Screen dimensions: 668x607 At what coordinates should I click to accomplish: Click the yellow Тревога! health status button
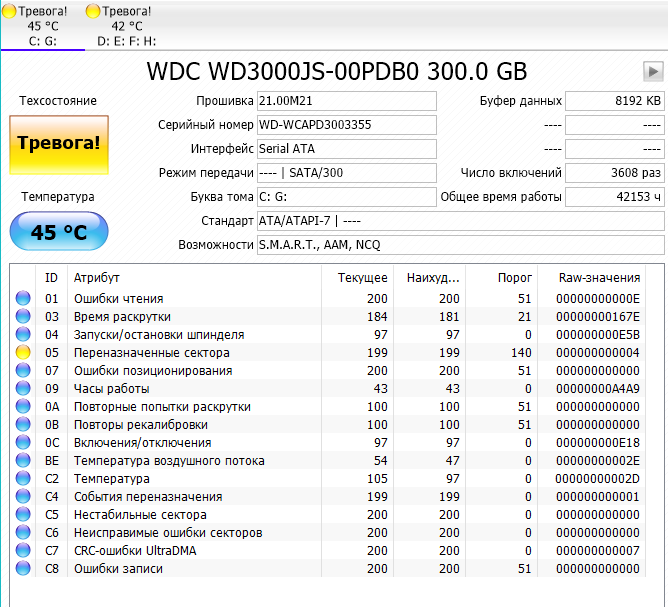(59, 144)
